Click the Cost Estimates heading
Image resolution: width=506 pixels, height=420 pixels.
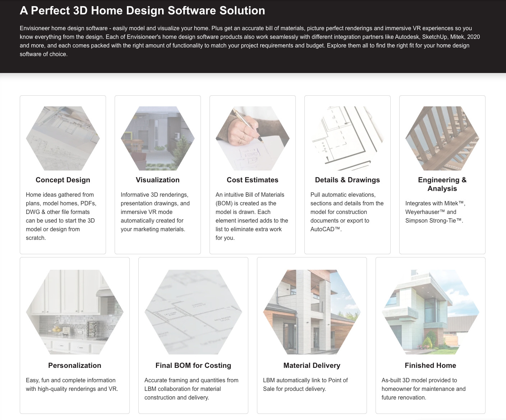253,180
